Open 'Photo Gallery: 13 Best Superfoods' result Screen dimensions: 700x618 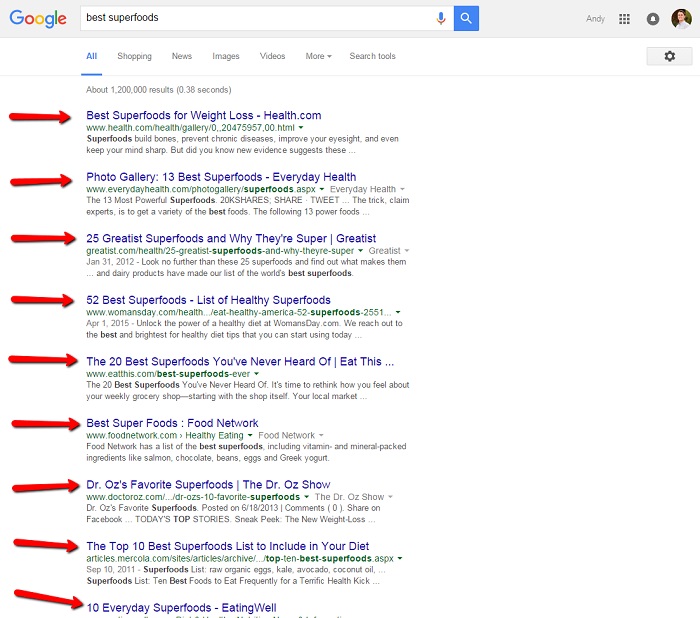coord(221,177)
